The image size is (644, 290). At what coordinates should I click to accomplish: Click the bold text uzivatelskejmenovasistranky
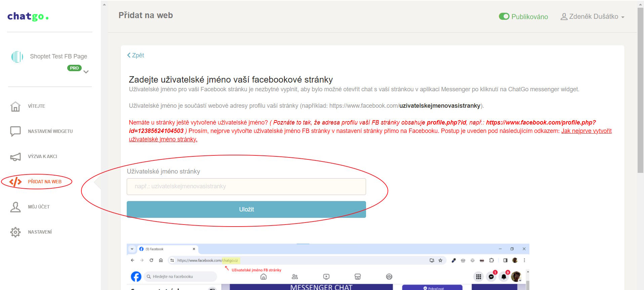(440, 106)
